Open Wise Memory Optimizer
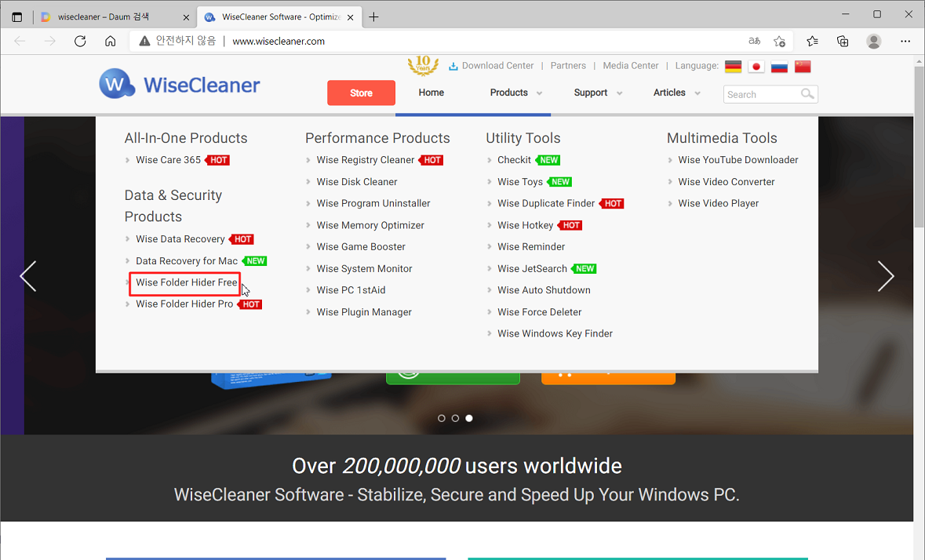The width and height of the screenshot is (925, 560). point(370,225)
